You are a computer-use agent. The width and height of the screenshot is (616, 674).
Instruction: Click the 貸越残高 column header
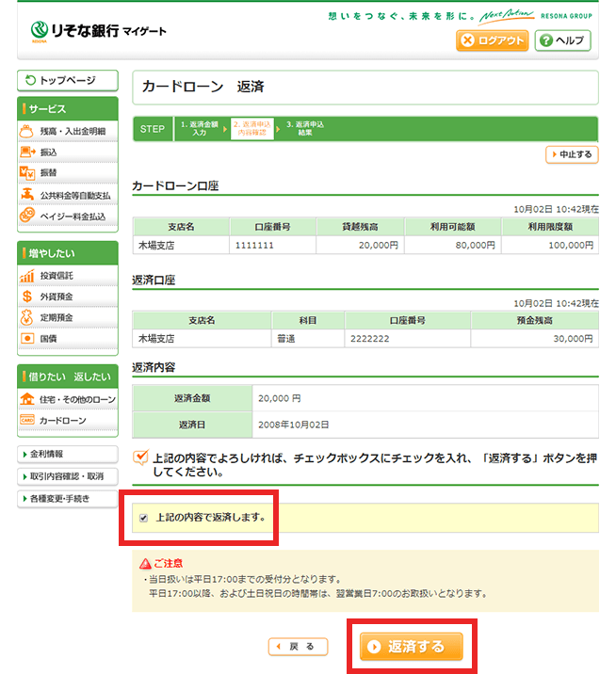(360, 227)
